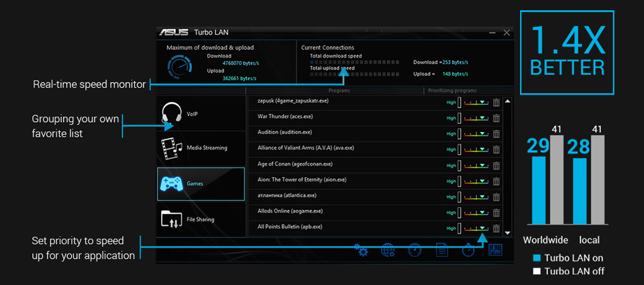Select the VoIP category label
Screen dimensions: 644x285
[193, 114]
